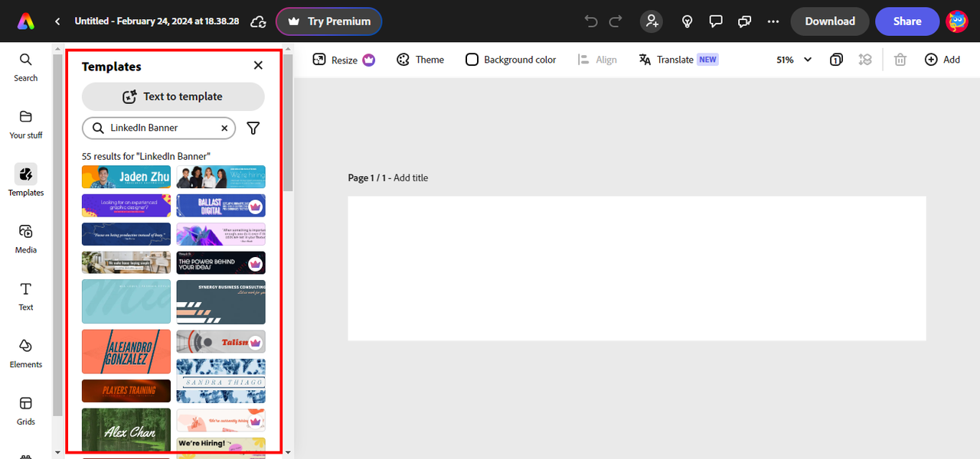The image size is (980, 459).
Task: Click the layer order stacking icon
Action: [865, 60]
